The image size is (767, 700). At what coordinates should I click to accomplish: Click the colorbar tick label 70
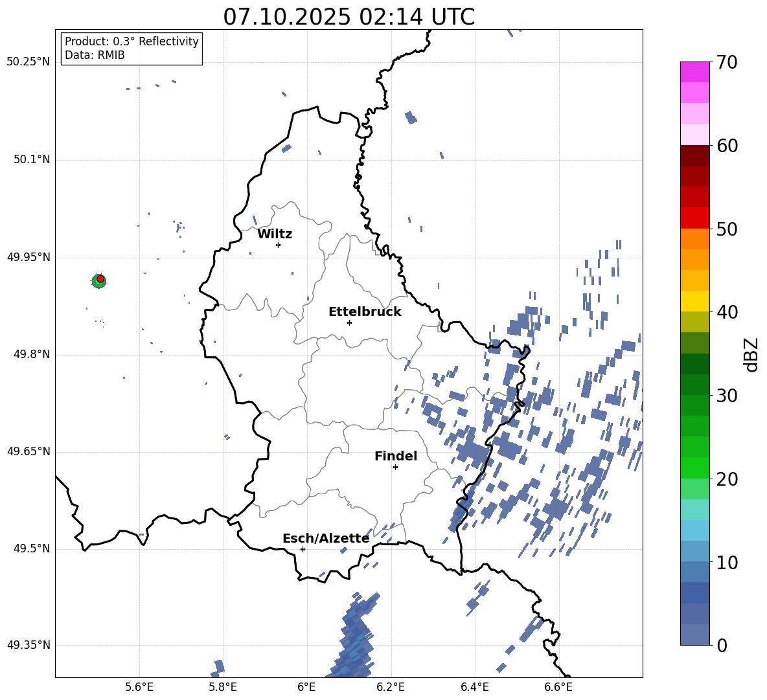click(727, 62)
